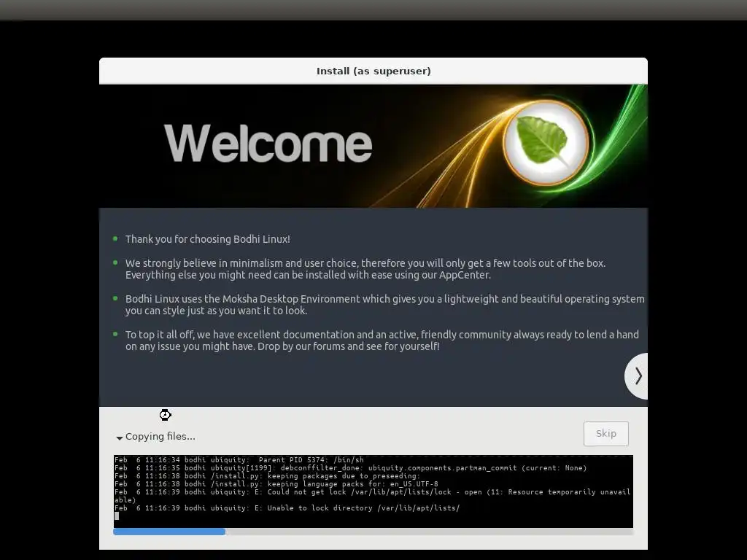747x560 pixels.
Task: Click the Bodhi leaf logo
Action: [546, 142]
